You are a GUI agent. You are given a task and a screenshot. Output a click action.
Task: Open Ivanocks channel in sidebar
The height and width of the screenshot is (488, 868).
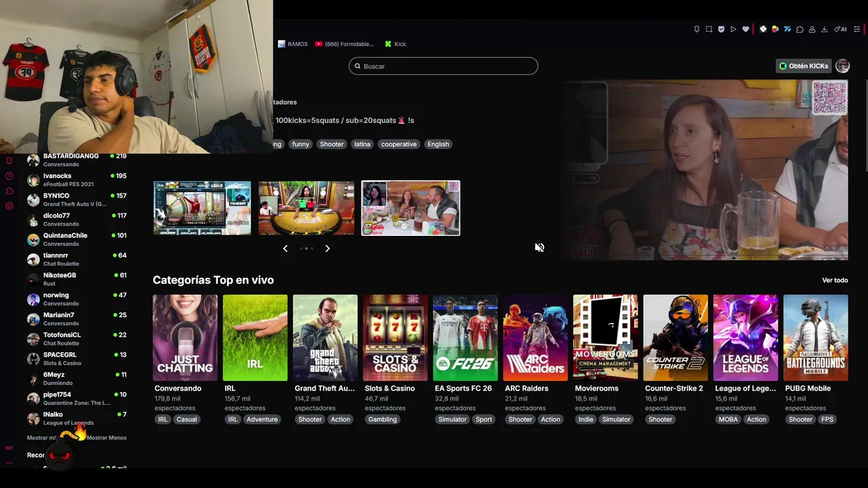(77, 180)
